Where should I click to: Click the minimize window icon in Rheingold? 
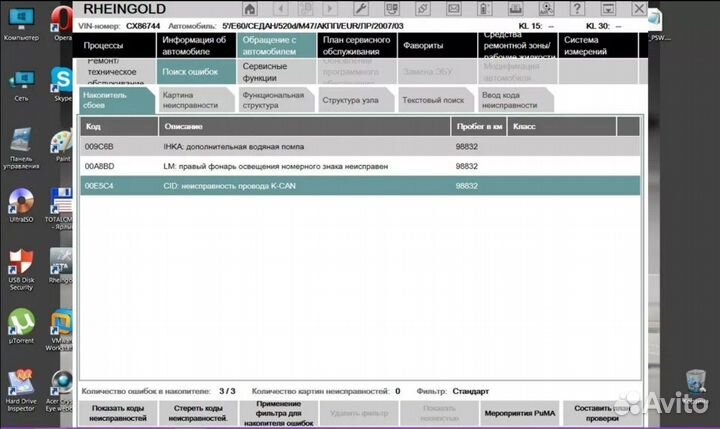coord(608,9)
